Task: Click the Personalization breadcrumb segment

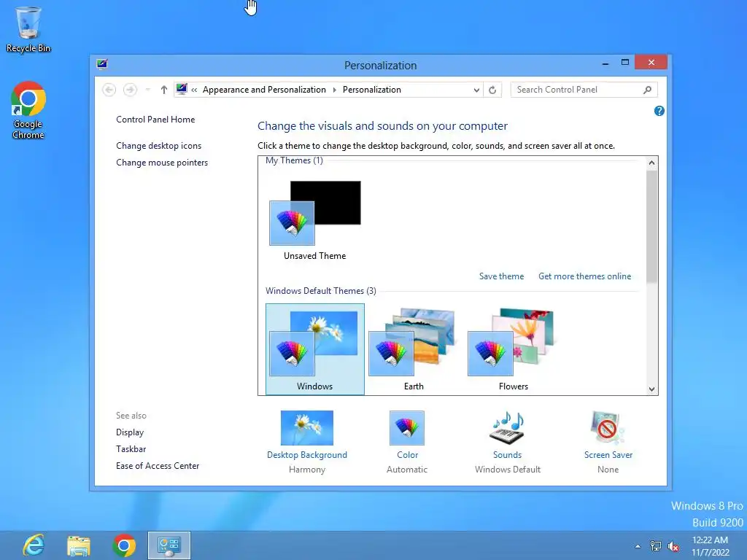Action: click(372, 90)
